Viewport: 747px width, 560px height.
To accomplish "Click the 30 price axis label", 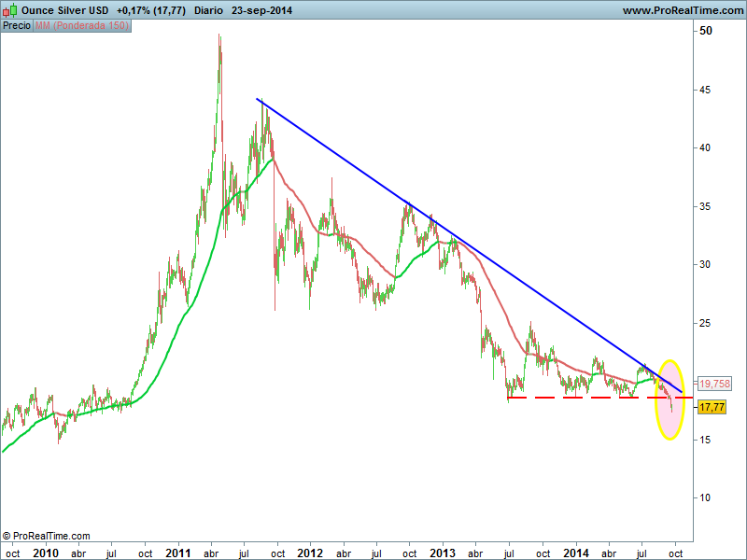I will click(x=705, y=265).
